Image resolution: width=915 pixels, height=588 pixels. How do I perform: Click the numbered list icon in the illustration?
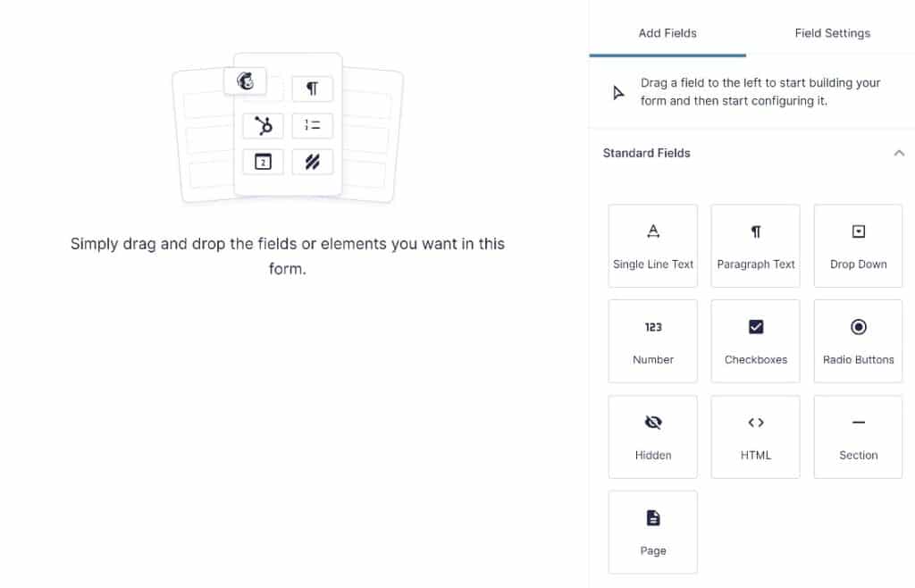click(x=312, y=125)
